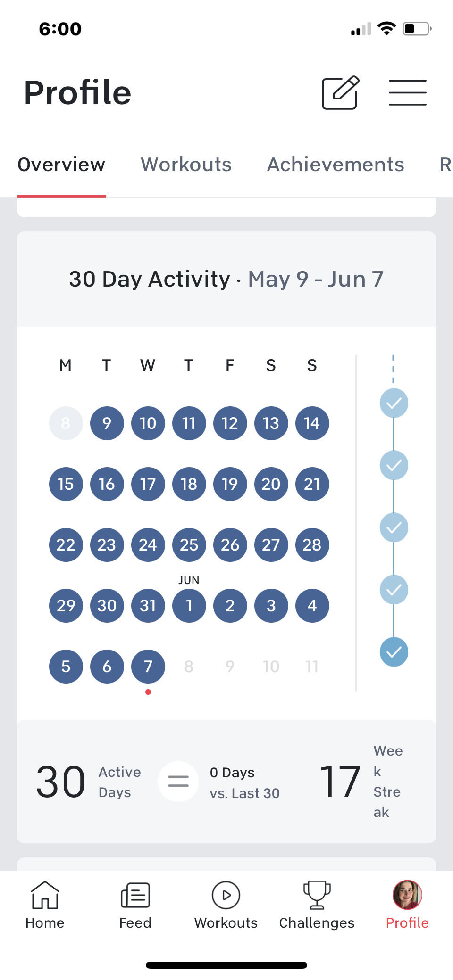Tap June 1 activity day
Viewport: 453px width, 980px height.
(189, 606)
